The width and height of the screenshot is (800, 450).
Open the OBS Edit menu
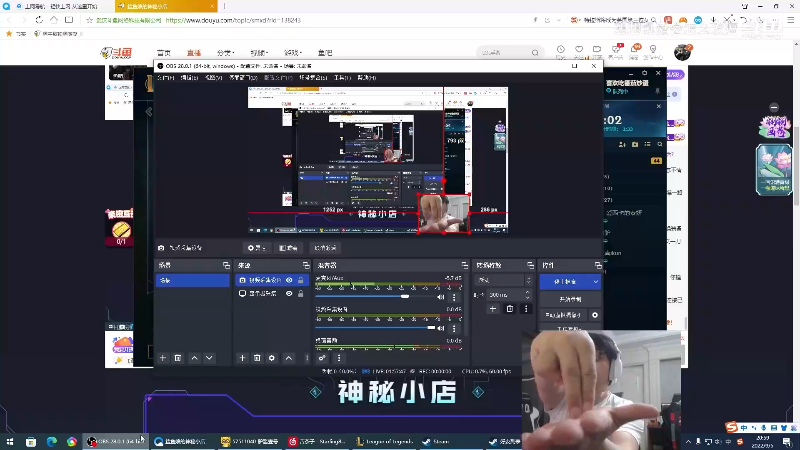(x=189, y=78)
